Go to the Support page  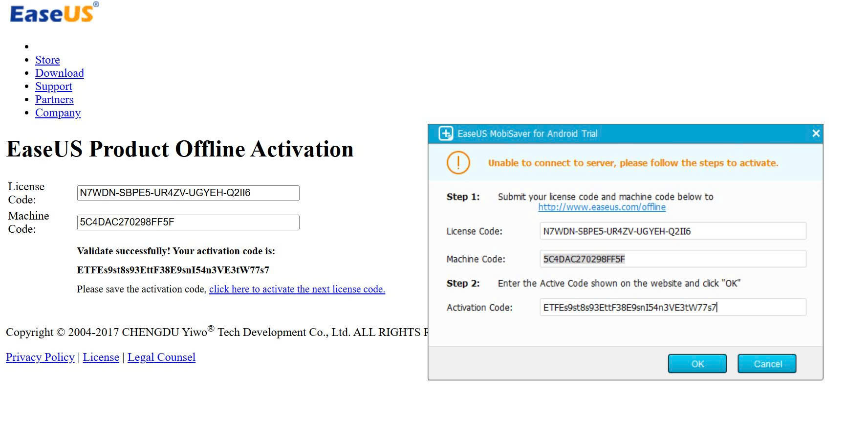[x=54, y=87]
